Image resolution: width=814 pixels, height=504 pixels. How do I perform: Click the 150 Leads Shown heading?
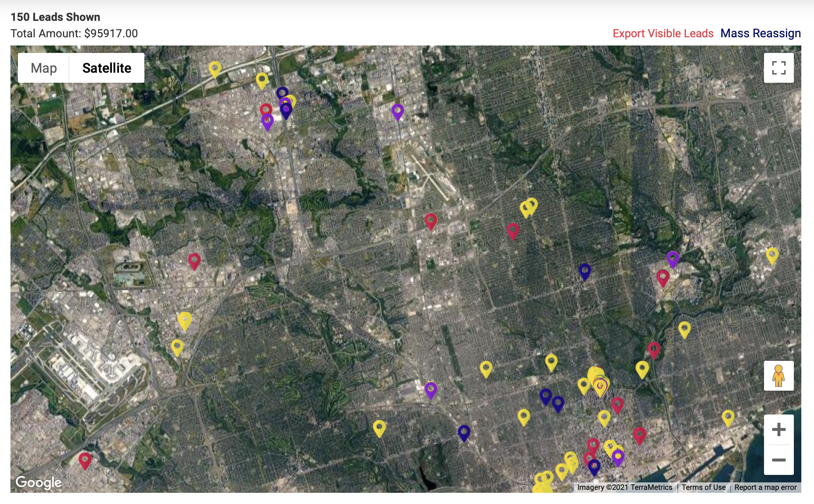(55, 17)
